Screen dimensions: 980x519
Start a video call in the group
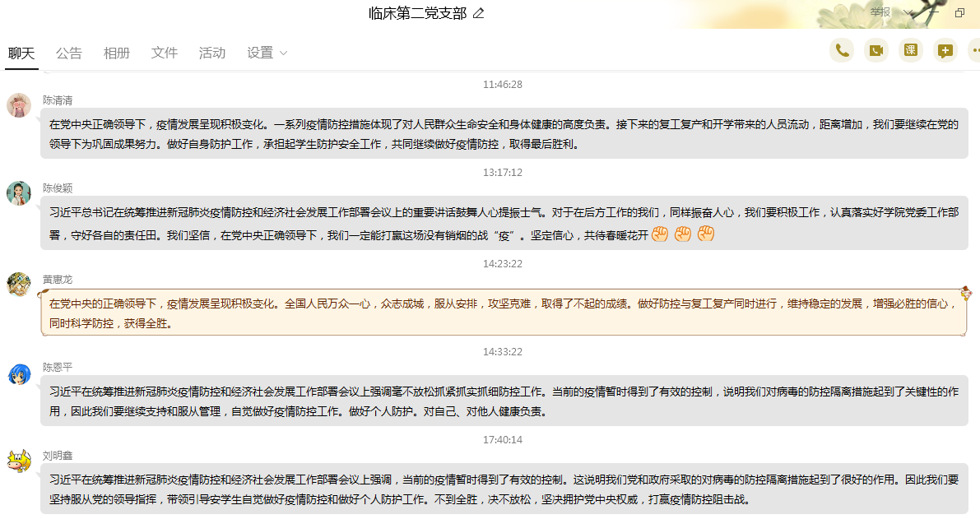click(876, 50)
